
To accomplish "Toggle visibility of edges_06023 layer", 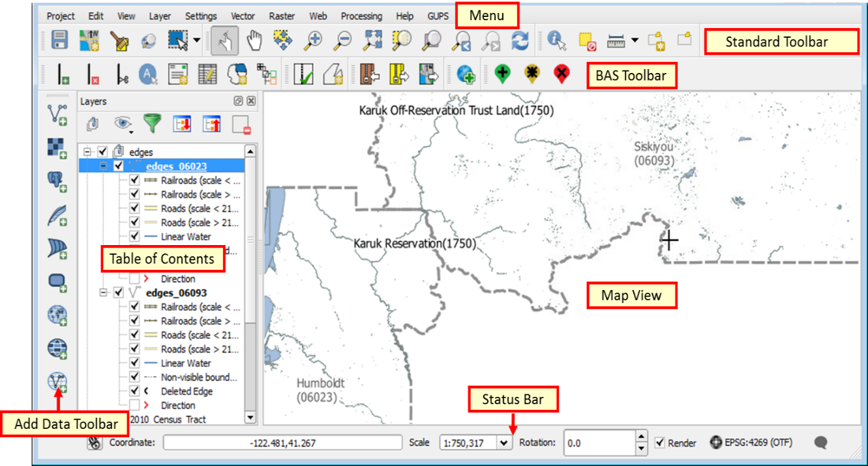I will [118, 166].
